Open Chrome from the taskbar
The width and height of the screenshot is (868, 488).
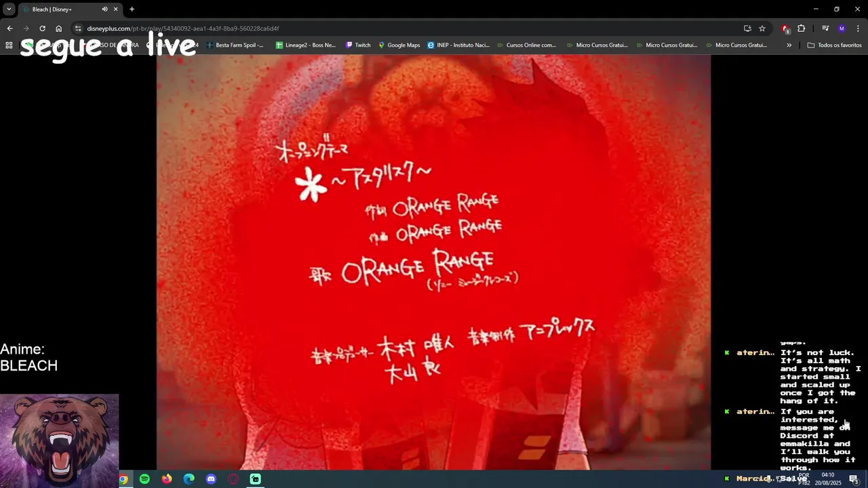pyautogui.click(x=123, y=479)
